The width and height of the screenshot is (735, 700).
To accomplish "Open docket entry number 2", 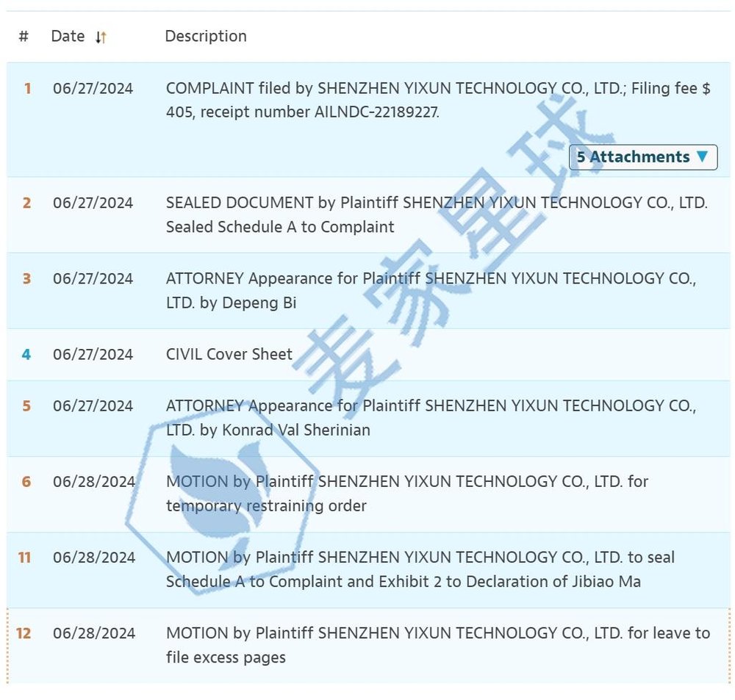I will [26, 203].
